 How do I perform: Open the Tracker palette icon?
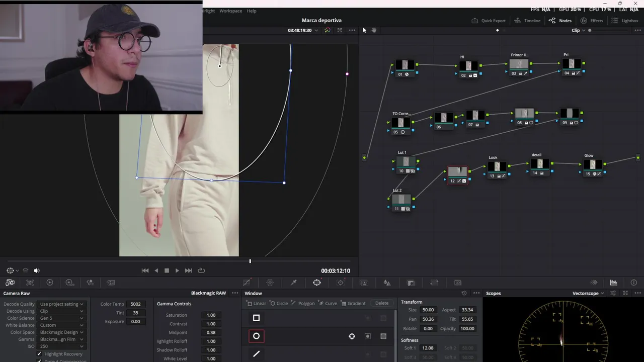(x=341, y=283)
